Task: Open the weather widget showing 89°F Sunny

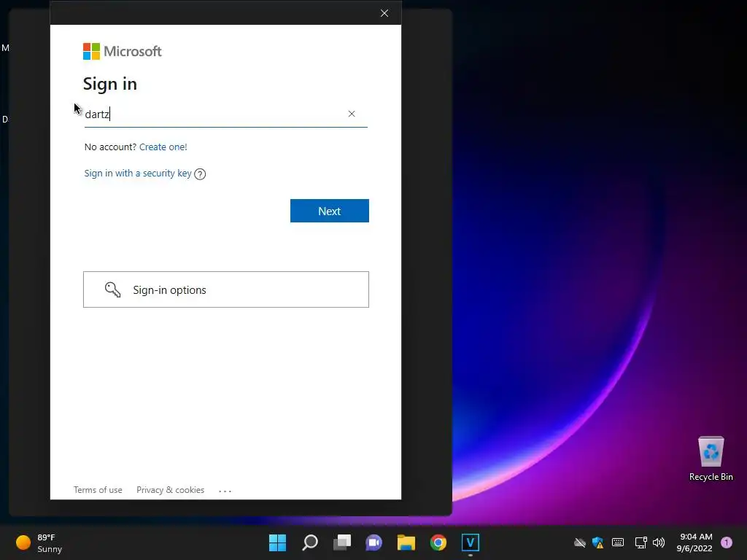Action: 39,542
